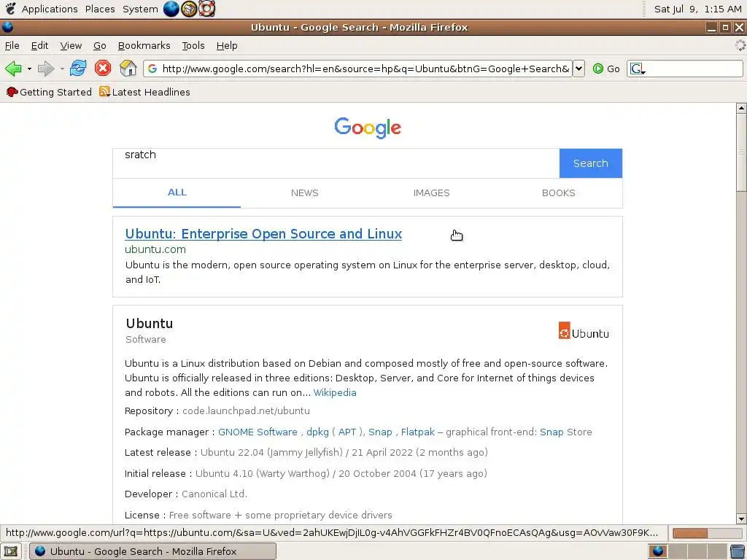This screenshot has width=747, height=560.
Task: Launch the Evolution mail panel icon
Action: point(189,9)
